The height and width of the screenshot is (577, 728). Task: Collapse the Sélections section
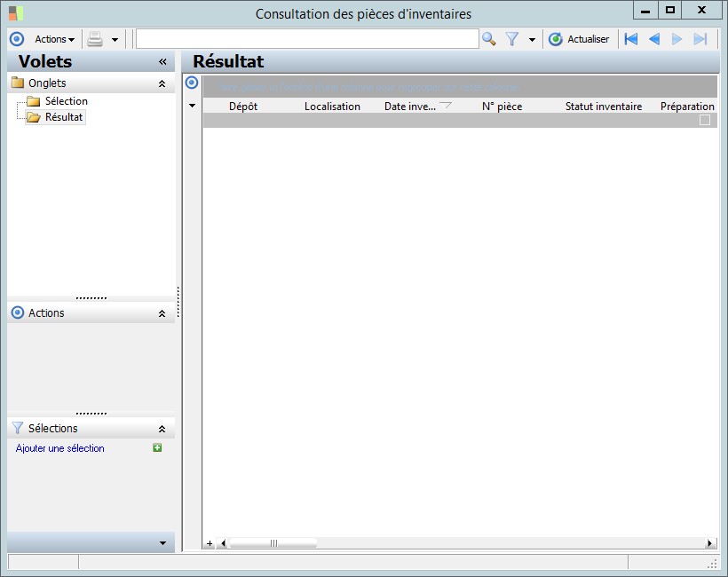pyautogui.click(x=162, y=429)
